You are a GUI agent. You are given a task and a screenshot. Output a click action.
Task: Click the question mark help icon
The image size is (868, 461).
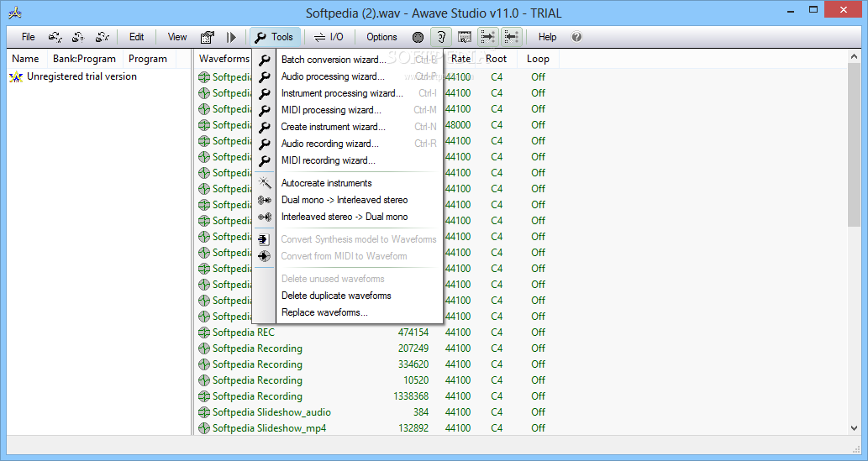pos(576,37)
